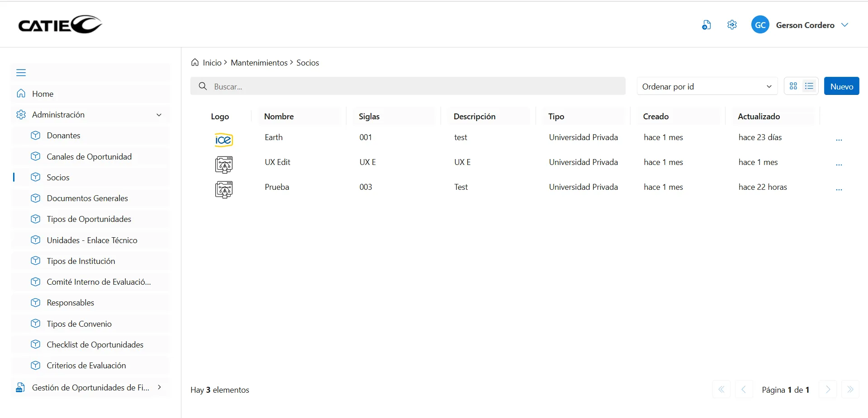Switch to list view
The height and width of the screenshot is (418, 868).
[809, 86]
